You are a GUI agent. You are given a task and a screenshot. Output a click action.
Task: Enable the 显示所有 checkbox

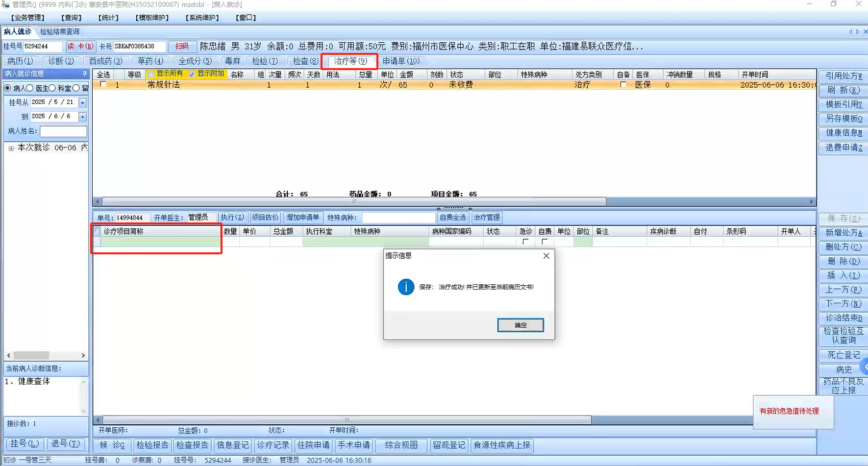pos(151,74)
